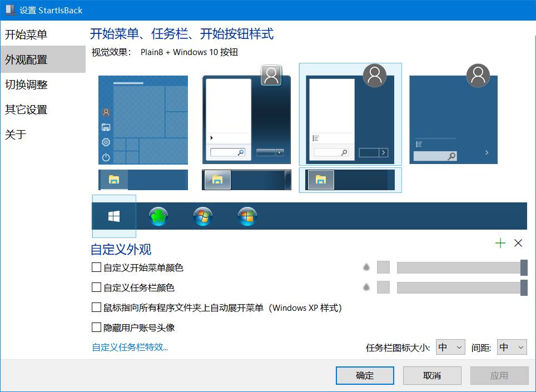
Task: Choose the green clover start orb
Action: [158, 215]
